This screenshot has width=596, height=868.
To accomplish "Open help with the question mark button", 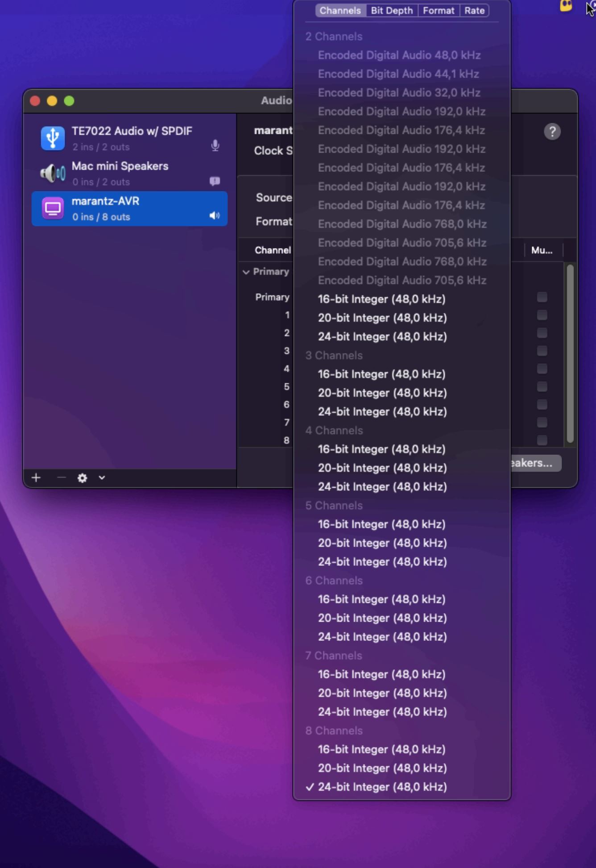I will click(x=552, y=132).
